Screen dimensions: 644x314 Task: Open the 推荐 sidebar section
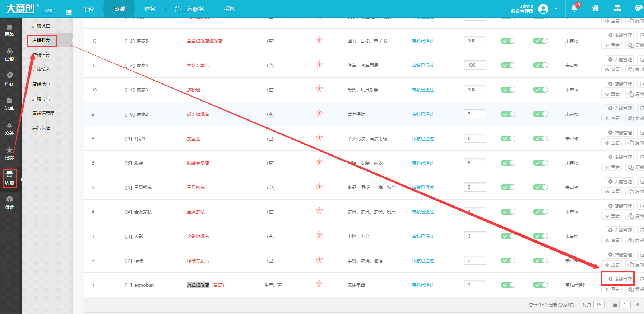point(9,154)
